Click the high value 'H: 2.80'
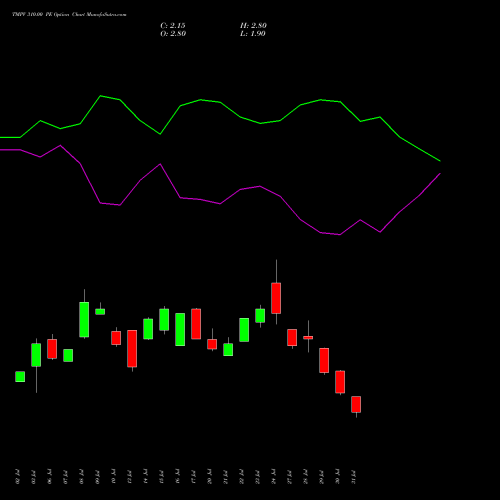Image resolution: width=500 pixels, height=500 pixels. pos(253,26)
